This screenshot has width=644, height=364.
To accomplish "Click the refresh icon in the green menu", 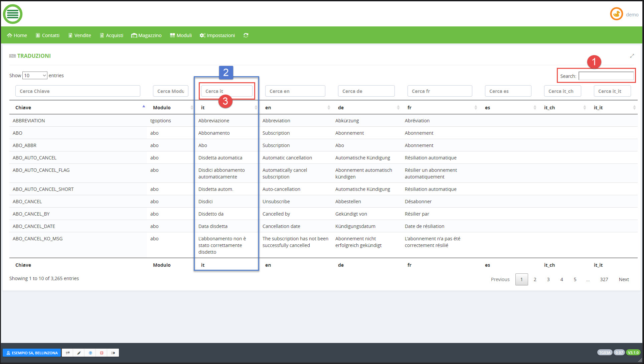I will click(246, 35).
